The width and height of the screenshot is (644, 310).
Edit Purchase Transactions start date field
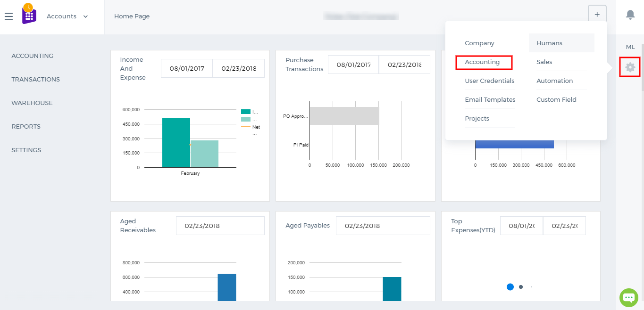point(353,65)
